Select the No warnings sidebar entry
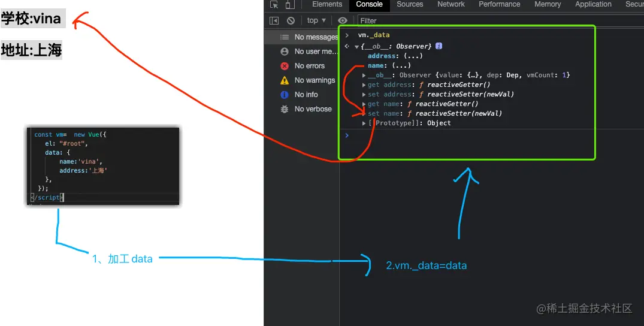 tap(302, 80)
